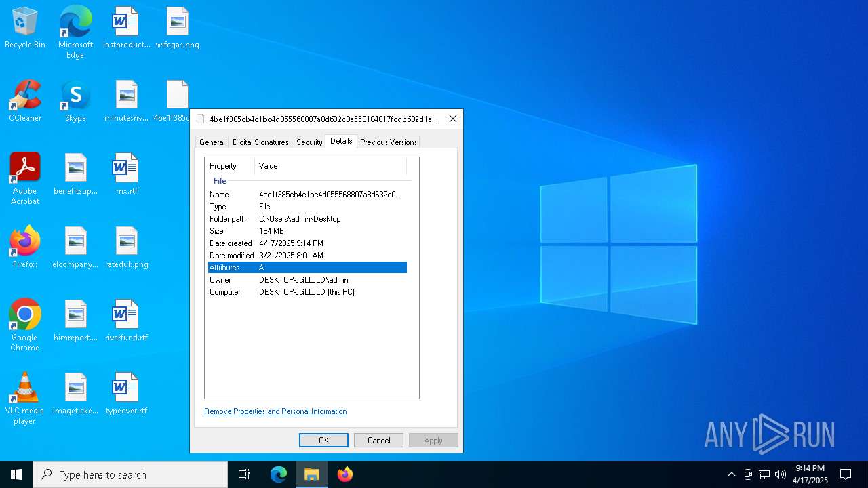This screenshot has width=868, height=488.
Task: Open Edge from the taskbar
Action: coord(279,474)
